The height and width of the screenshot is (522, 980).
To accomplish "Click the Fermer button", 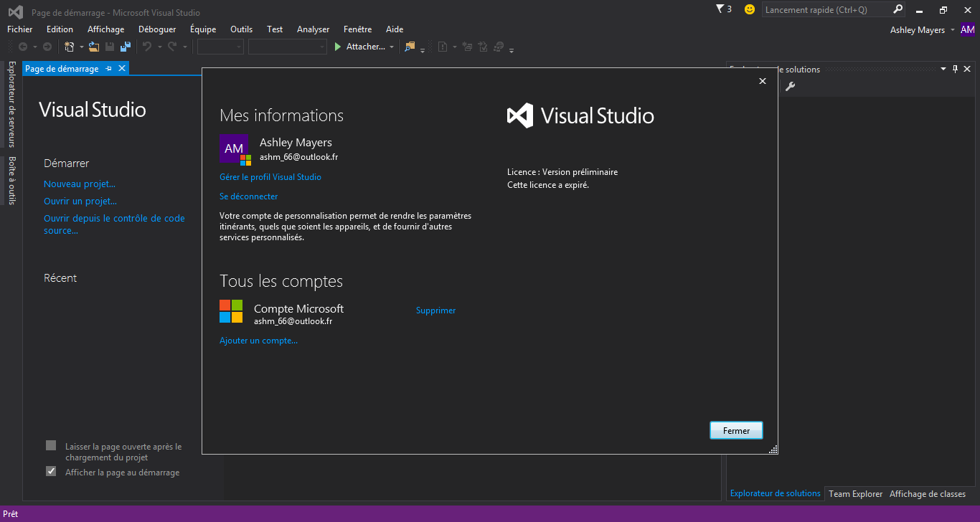I will pos(736,430).
